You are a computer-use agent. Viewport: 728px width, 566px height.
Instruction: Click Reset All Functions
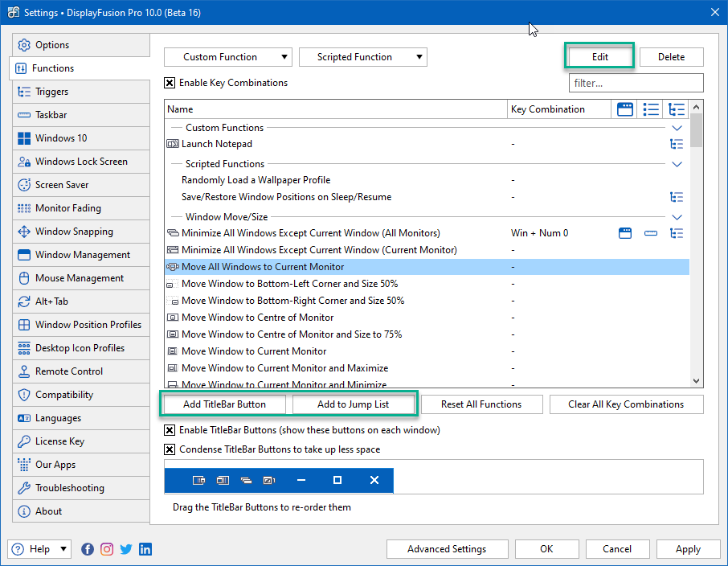point(481,404)
